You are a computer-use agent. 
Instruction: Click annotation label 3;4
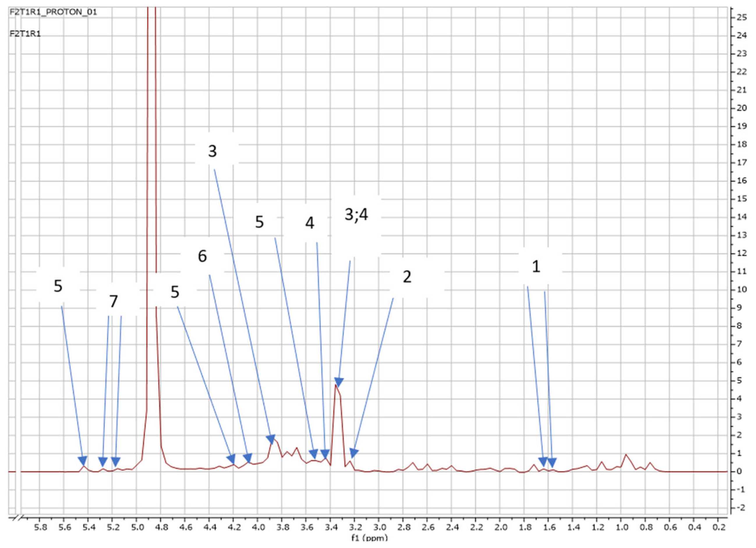coord(356,215)
